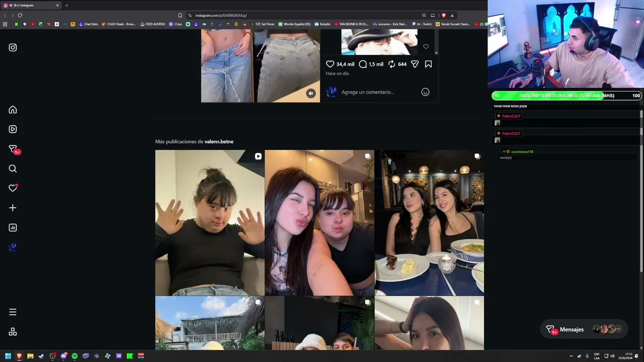Open the reel thumbnail with waving hands
This screenshot has height=362, width=644.
click(210, 223)
